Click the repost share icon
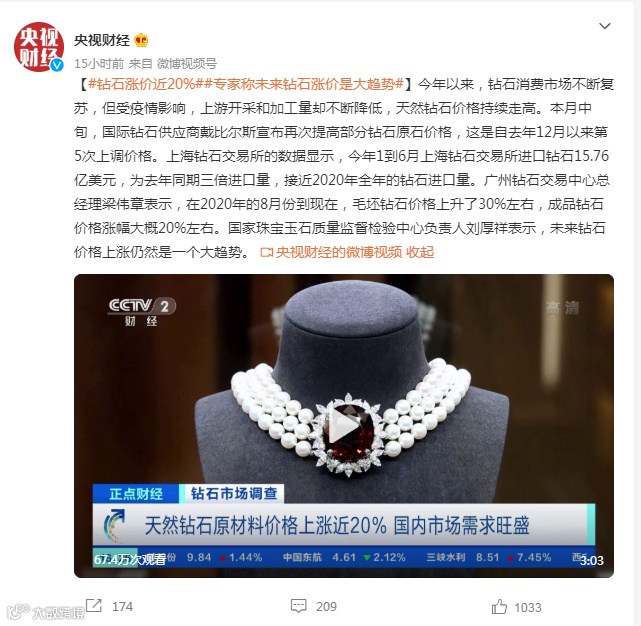 [94, 606]
